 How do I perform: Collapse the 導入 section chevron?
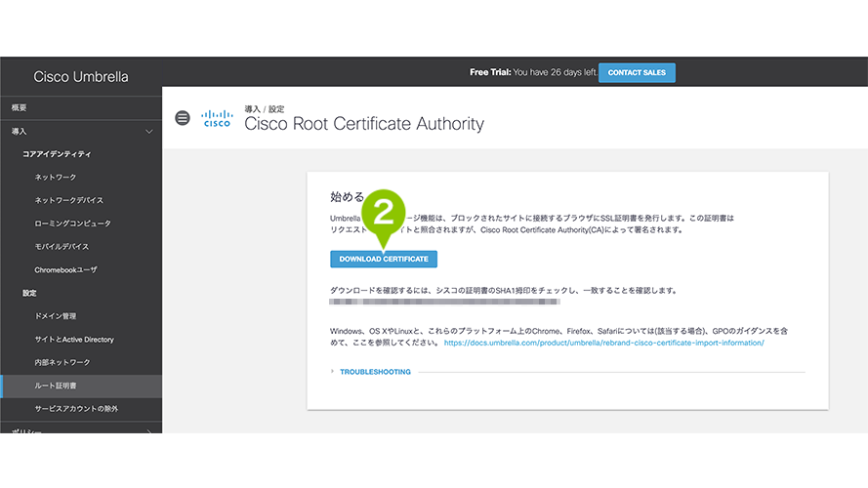point(149,132)
